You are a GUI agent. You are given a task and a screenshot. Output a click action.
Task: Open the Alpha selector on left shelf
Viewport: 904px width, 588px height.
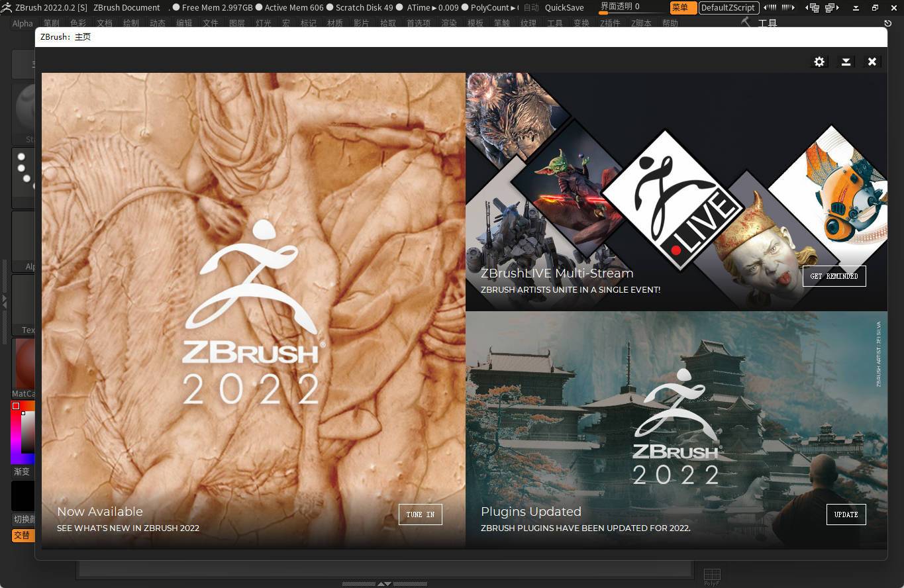tap(24, 242)
